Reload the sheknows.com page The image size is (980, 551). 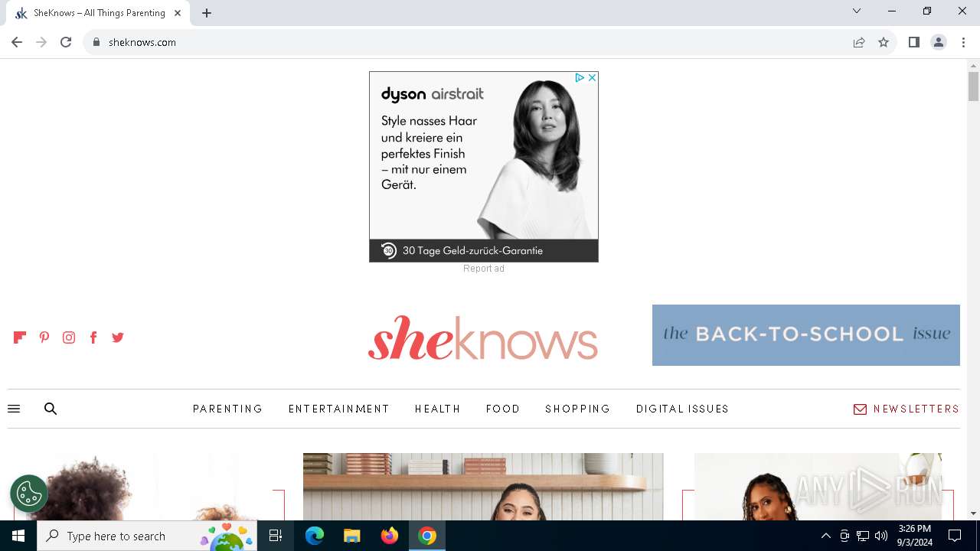66,42
